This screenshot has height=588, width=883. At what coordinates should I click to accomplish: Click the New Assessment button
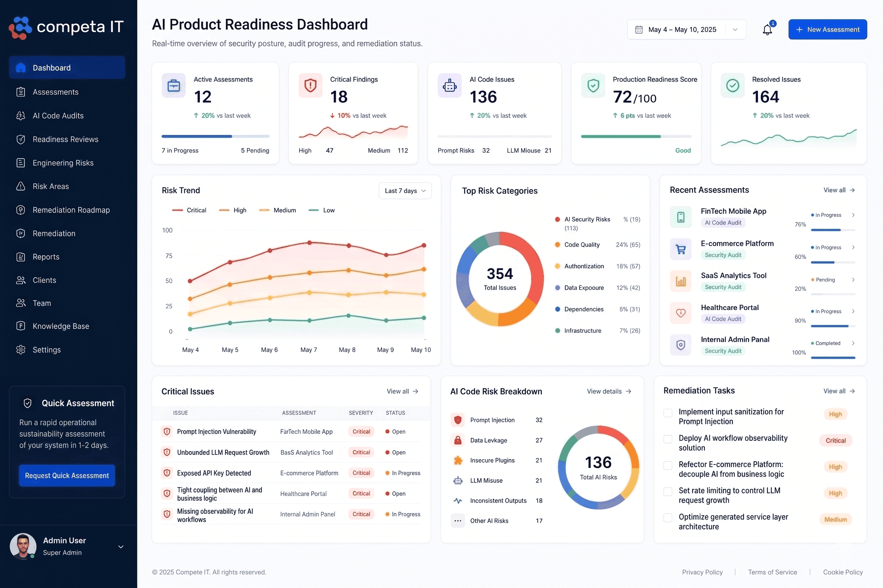[x=827, y=29]
